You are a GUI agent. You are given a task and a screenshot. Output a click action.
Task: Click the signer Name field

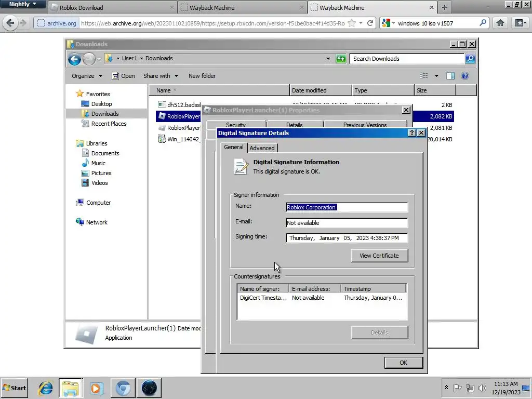[347, 207]
